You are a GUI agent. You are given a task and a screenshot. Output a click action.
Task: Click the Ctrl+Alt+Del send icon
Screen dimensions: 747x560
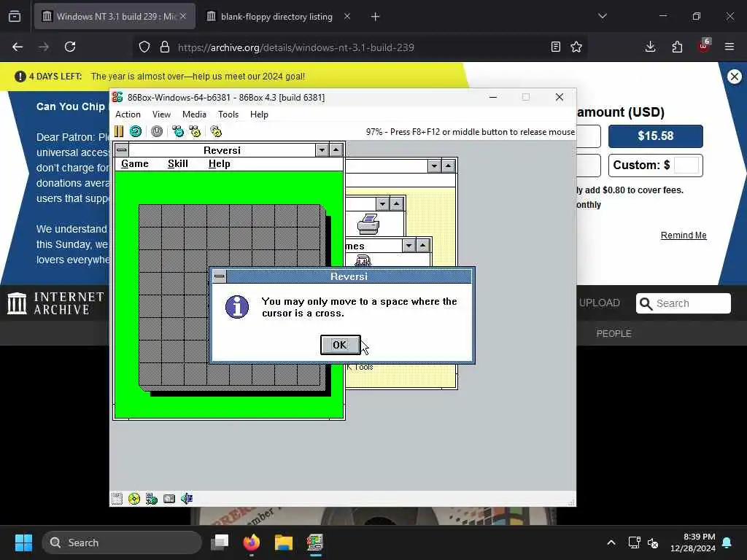point(178,131)
